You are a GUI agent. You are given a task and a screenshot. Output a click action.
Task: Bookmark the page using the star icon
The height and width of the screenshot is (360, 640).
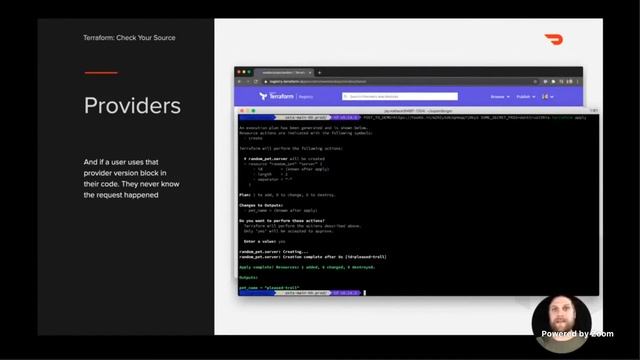[x=535, y=82]
